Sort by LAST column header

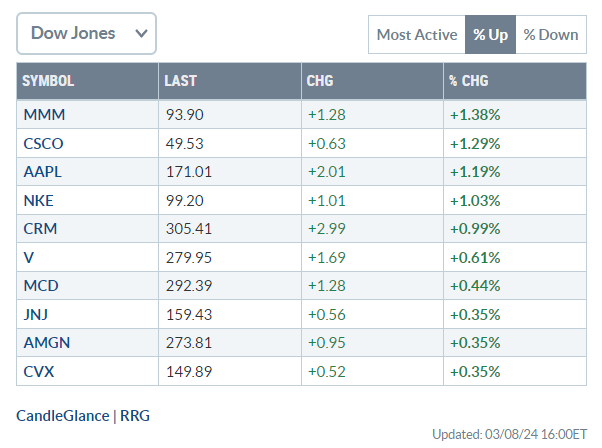point(181,81)
